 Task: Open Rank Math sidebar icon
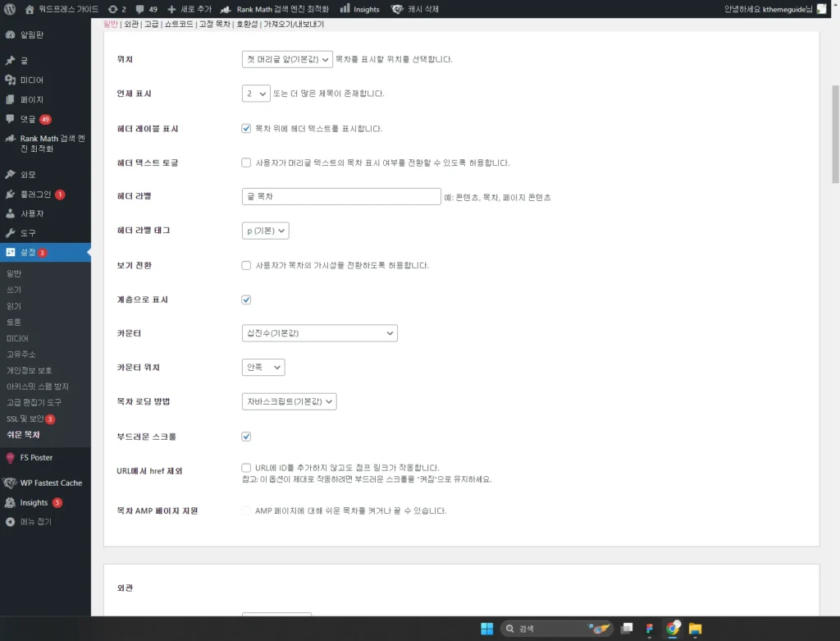click(10, 138)
